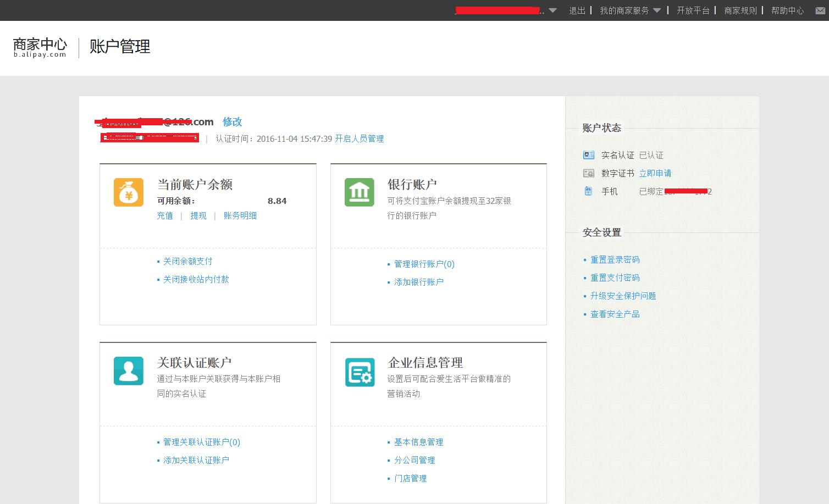
Task: Click 修改 next to the email address
Action: click(232, 121)
